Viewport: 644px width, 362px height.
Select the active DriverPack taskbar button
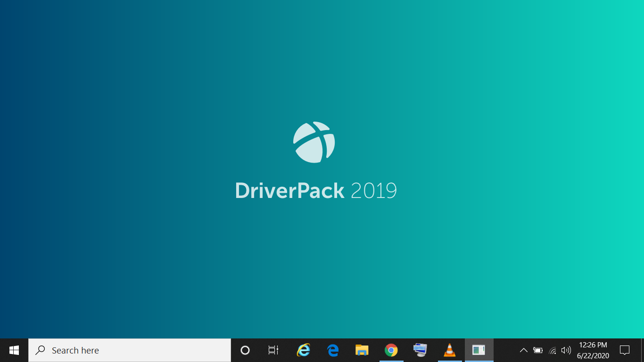coord(479,350)
